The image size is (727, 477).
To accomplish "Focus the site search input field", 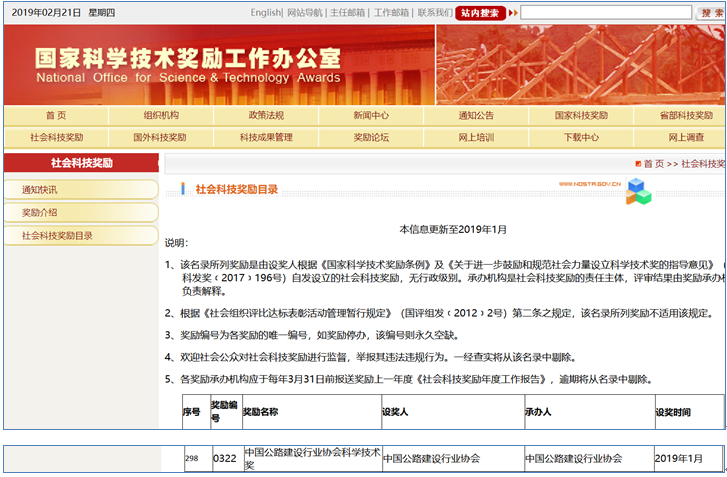I will (x=606, y=13).
